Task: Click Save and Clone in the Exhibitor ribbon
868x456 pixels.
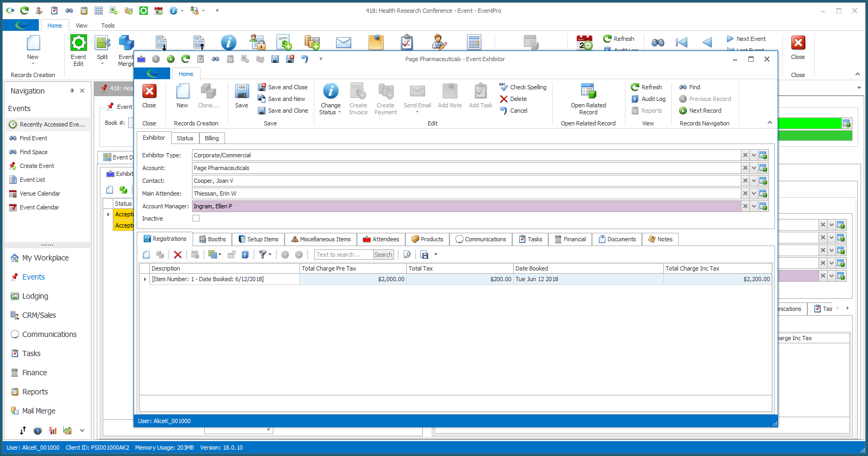Action: pos(283,111)
